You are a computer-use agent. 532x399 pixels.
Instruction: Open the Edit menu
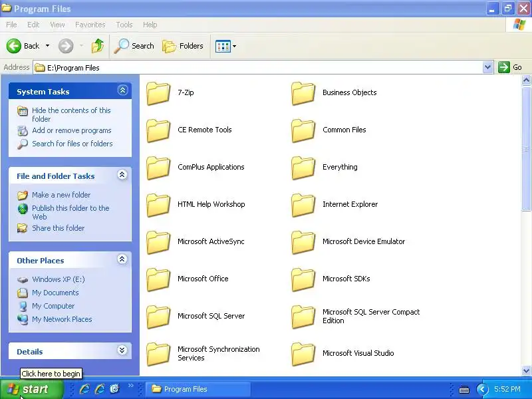click(33, 25)
